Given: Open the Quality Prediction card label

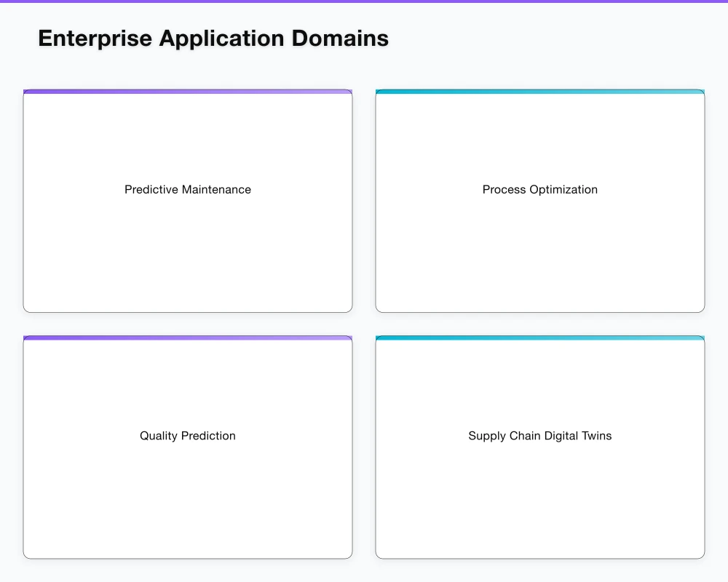Looking at the screenshot, I should (x=188, y=436).
